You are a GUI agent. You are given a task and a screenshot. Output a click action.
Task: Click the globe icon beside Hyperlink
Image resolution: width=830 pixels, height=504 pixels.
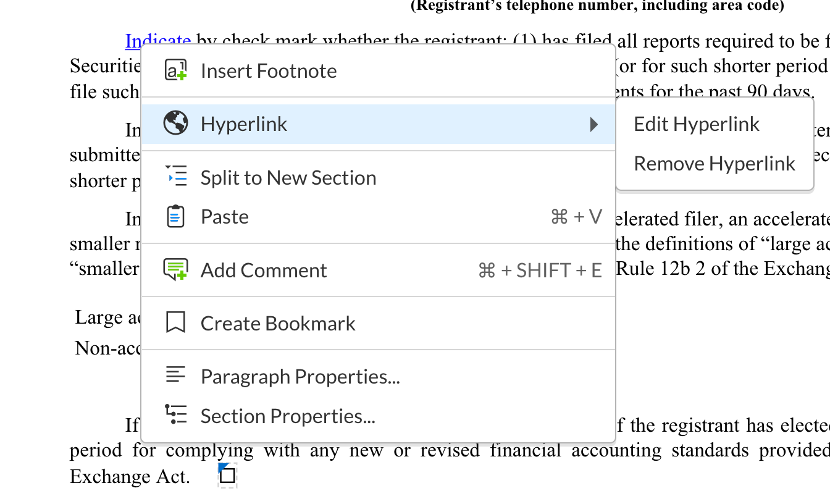pyautogui.click(x=175, y=124)
